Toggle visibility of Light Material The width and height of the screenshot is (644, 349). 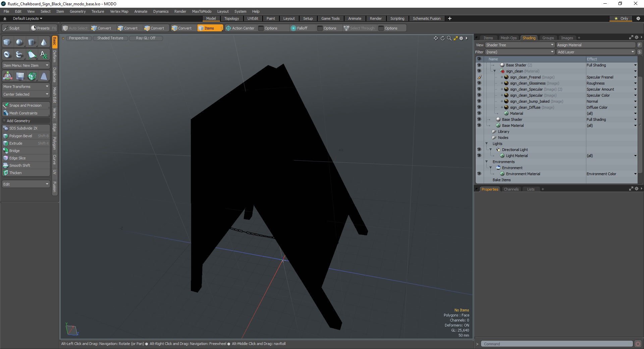pos(479,156)
